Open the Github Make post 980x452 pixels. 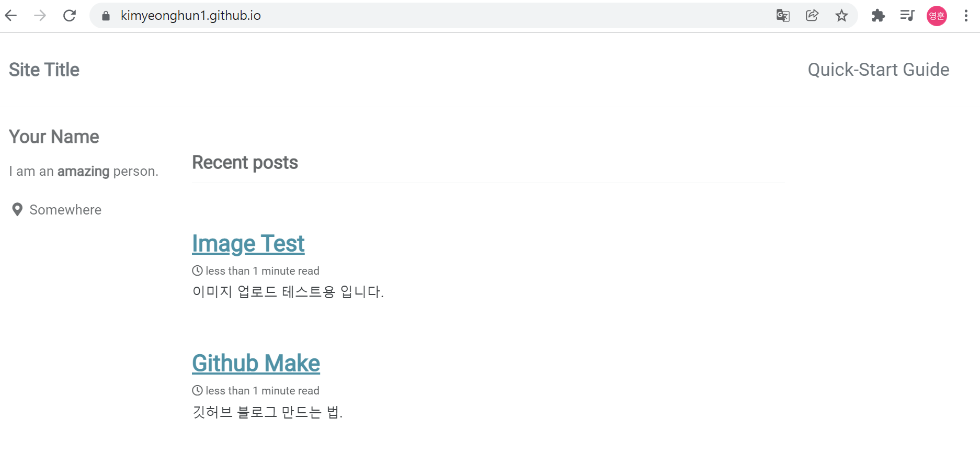(x=256, y=364)
